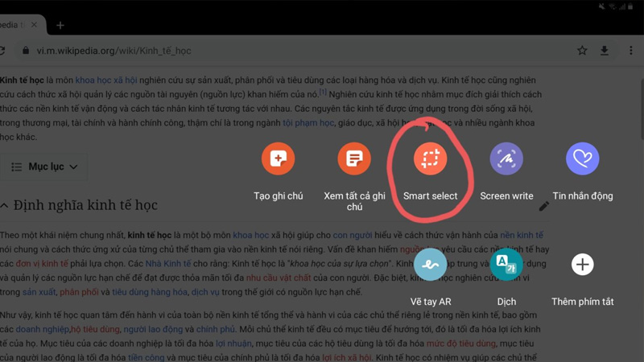The width and height of the screenshot is (644, 362).
Task: Tap the Tạo ghi chú icon
Action: pyautogui.click(x=278, y=159)
